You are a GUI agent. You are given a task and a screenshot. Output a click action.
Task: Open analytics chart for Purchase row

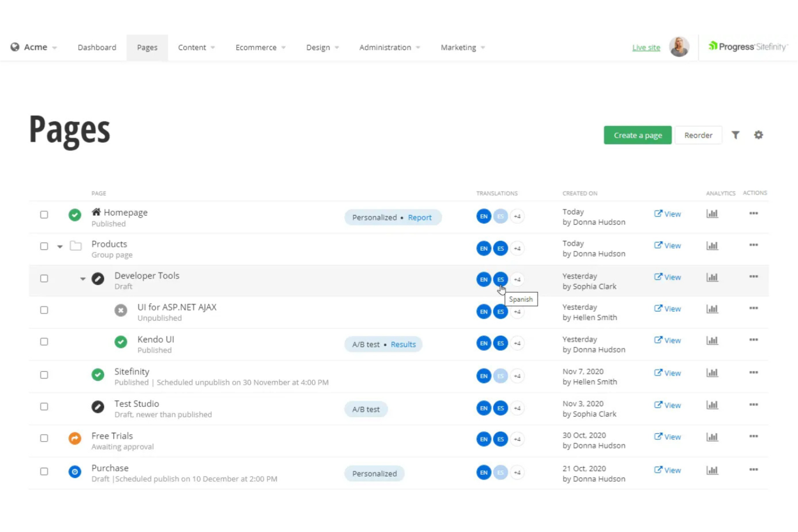click(x=712, y=470)
